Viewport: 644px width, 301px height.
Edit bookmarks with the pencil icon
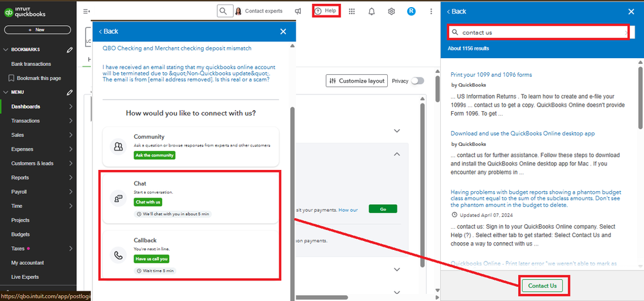pyautogui.click(x=70, y=50)
